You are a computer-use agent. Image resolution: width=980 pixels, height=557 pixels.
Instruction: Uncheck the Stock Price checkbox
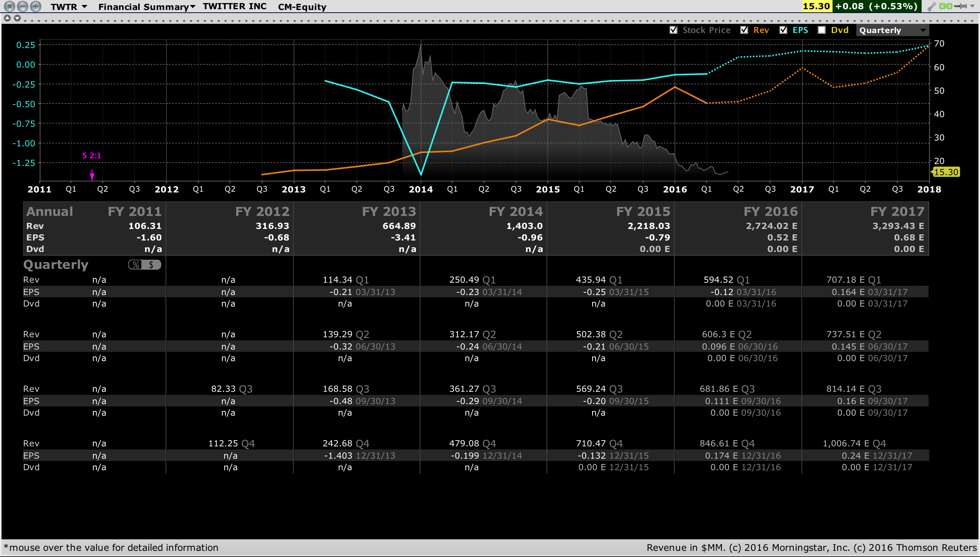coord(673,30)
